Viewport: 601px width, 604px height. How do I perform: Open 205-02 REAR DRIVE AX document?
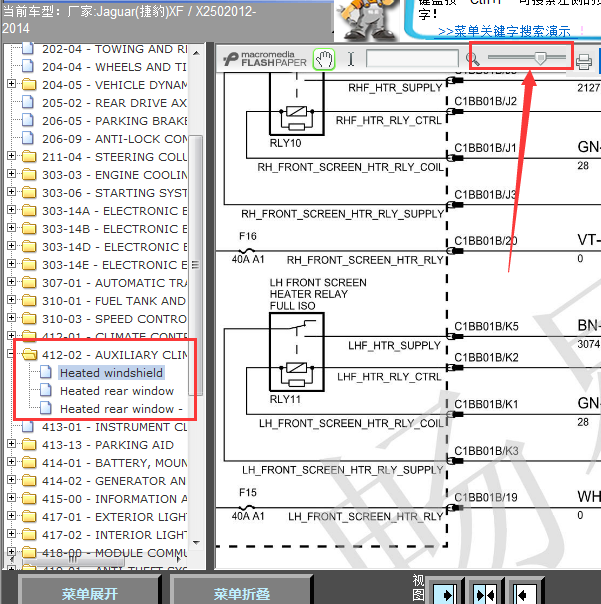pos(114,103)
